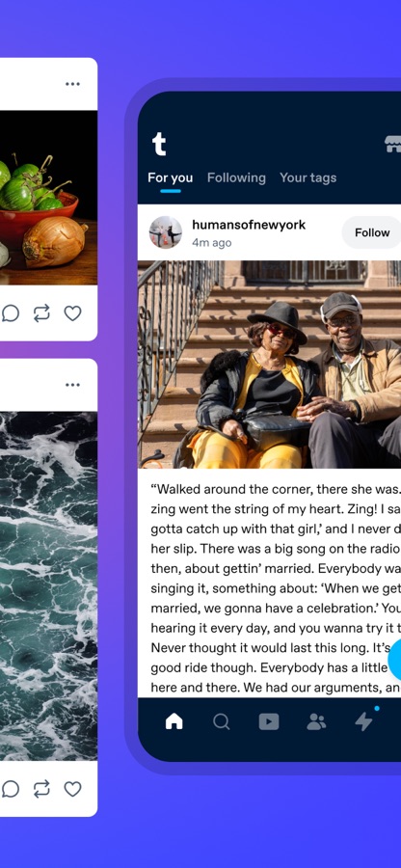Reblog the ocean waves photo post
Viewport: 401px width, 868px height.
pyautogui.click(x=41, y=788)
